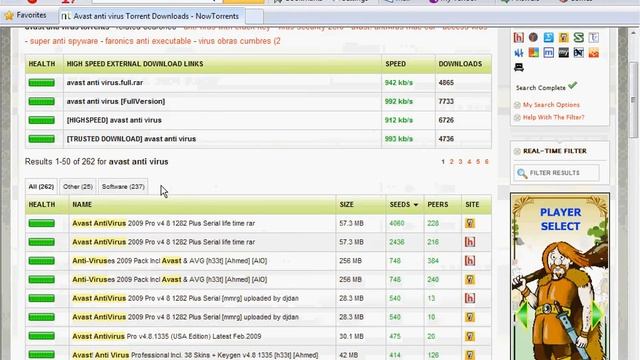Click the site icon for the 10-peer torrent
This screenshot has width=640, height=360.
(x=470, y=317)
